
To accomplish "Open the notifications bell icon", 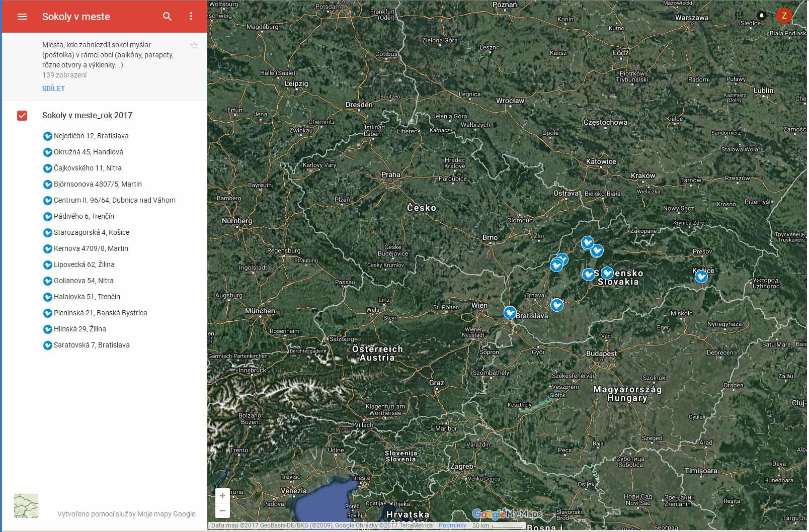I will coord(761,16).
